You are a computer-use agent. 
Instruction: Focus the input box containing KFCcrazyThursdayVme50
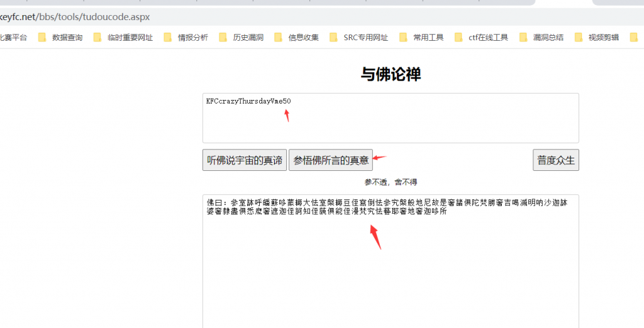coord(391,118)
